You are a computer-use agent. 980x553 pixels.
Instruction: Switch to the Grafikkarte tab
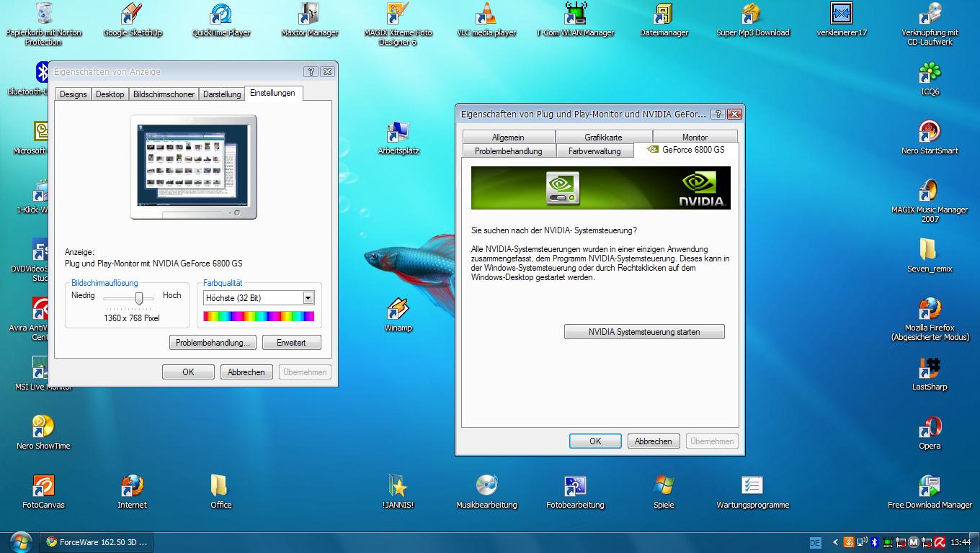pos(603,137)
